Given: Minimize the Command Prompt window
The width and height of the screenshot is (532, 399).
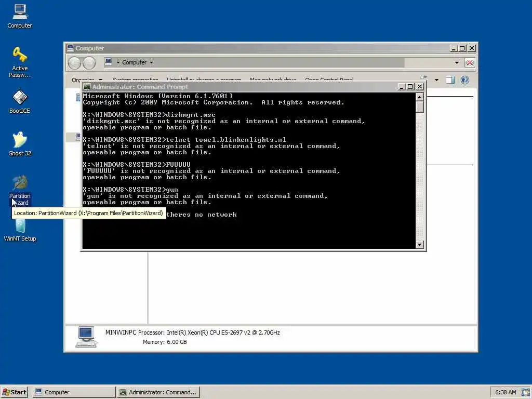Looking at the screenshot, I should pyautogui.click(x=401, y=87).
